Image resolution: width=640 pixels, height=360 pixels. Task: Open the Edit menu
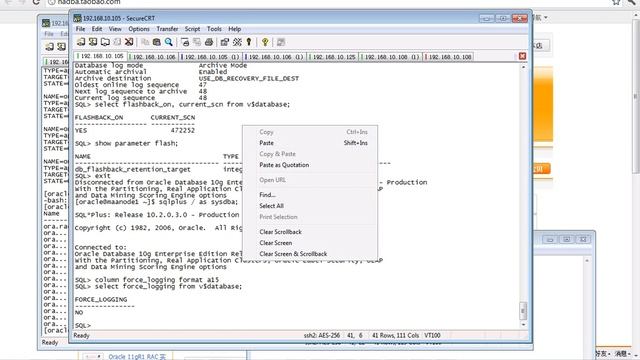(97, 29)
